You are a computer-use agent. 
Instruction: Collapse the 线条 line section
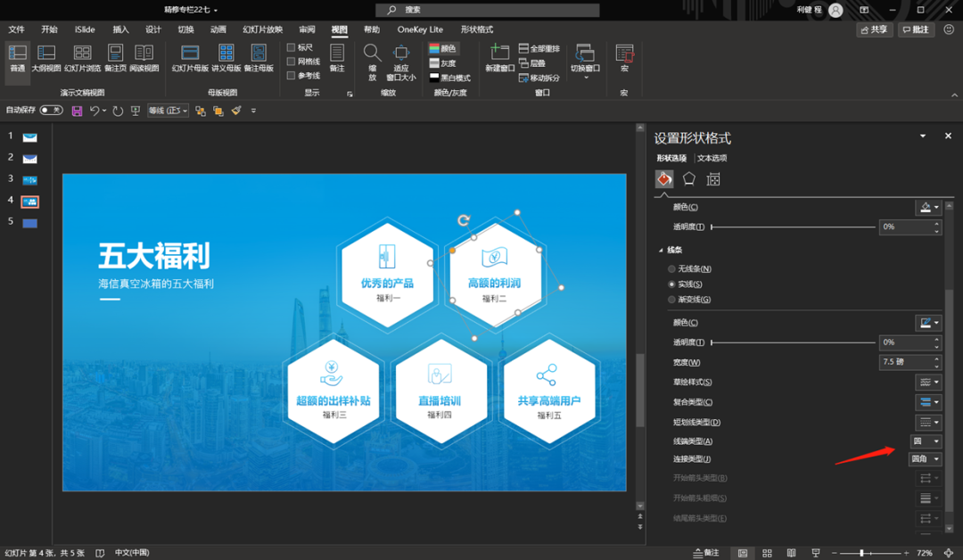pos(661,250)
